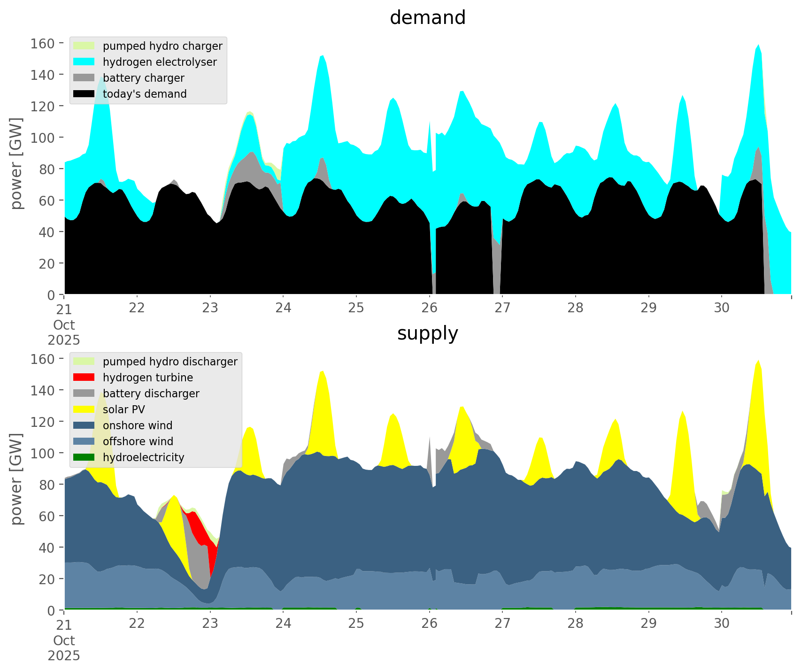The image size is (801, 672).
Task: Click the power [GW] label of demand chart
Action: (x=16, y=163)
